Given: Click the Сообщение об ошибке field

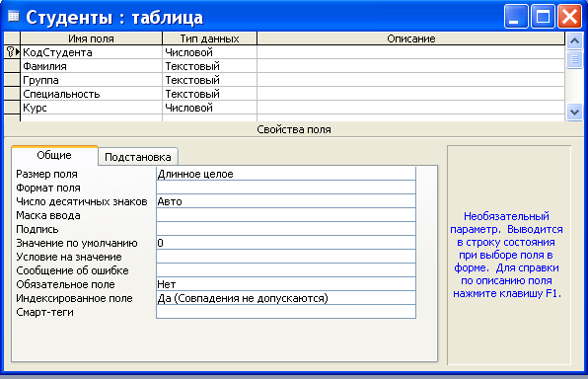Looking at the screenshot, I should click(286, 270).
